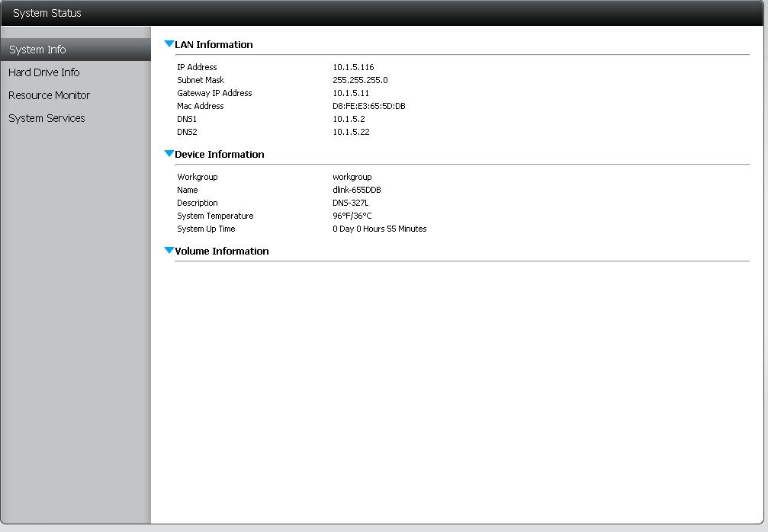Open the System Info section
The image size is (768, 532).
[37, 50]
